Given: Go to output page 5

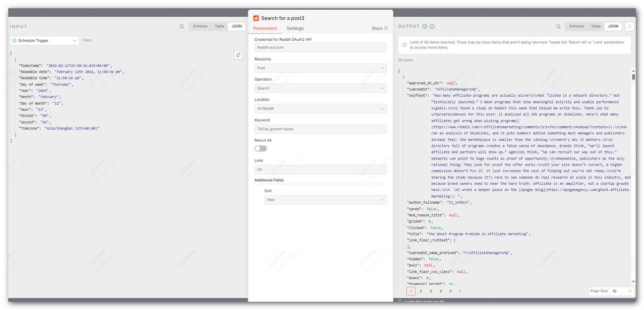Looking at the screenshot, I should [450, 291].
